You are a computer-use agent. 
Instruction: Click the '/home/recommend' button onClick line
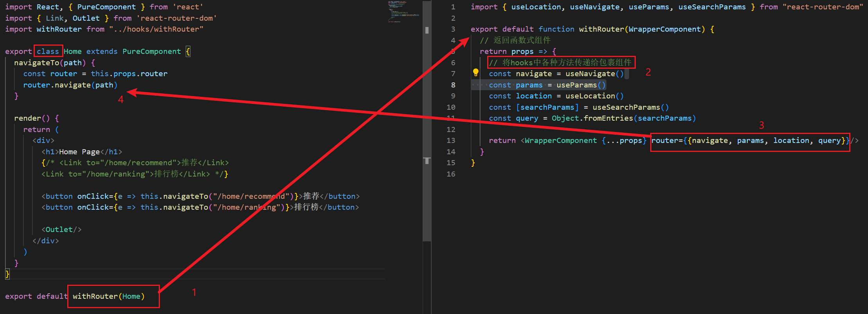click(201, 196)
